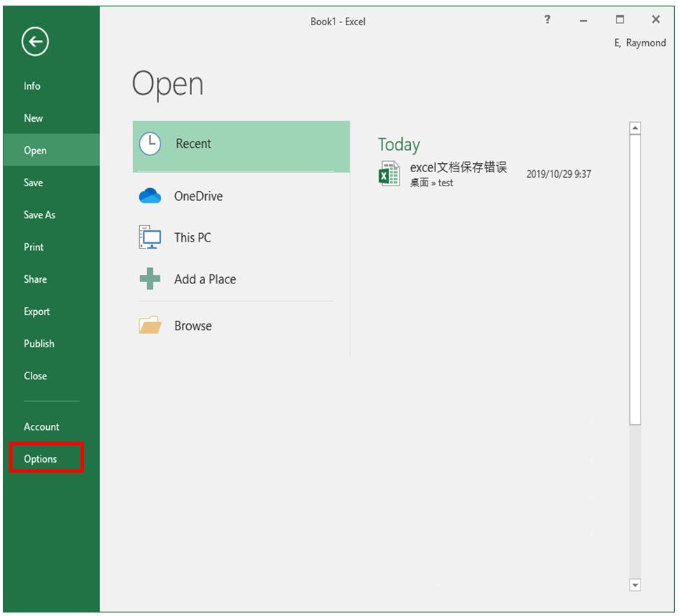Click the scroll up arrow in file list
679x616 pixels.
635,128
